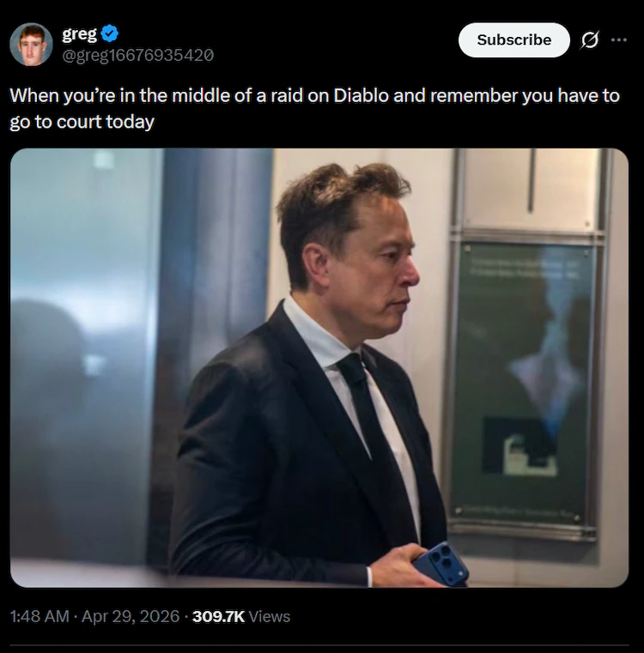The image size is (644, 653).
Task: Click the 1:48 AM timestamp
Action: [x=38, y=616]
